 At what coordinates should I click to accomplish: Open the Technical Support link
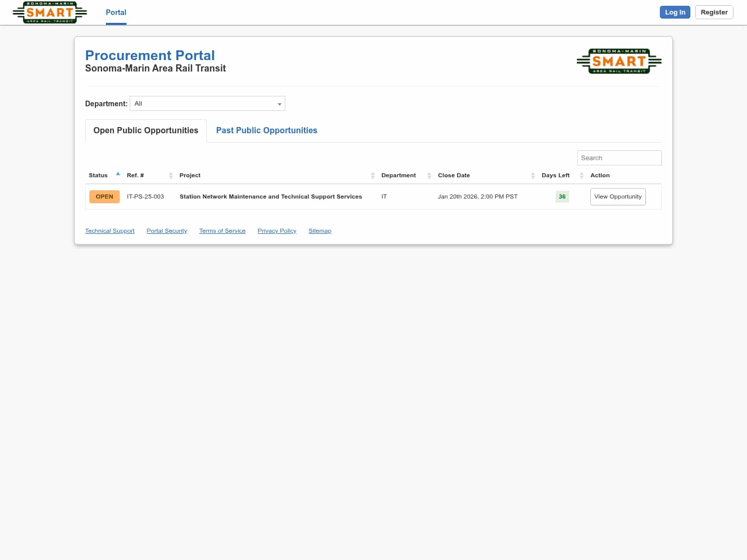pyautogui.click(x=109, y=230)
